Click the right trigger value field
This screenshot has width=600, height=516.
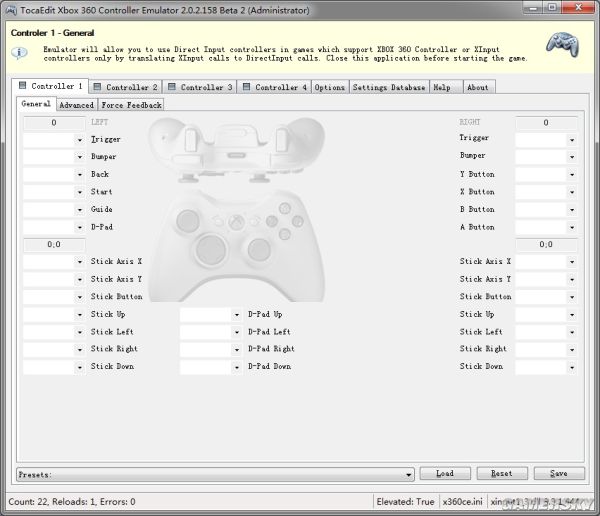[546, 123]
